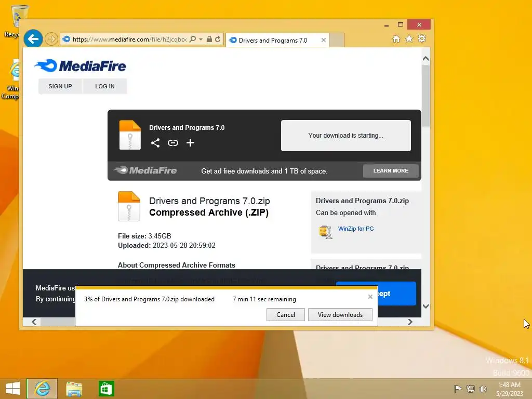The width and height of the screenshot is (532, 399).
Task: Click the MediaFire logo at page top
Action: point(80,66)
